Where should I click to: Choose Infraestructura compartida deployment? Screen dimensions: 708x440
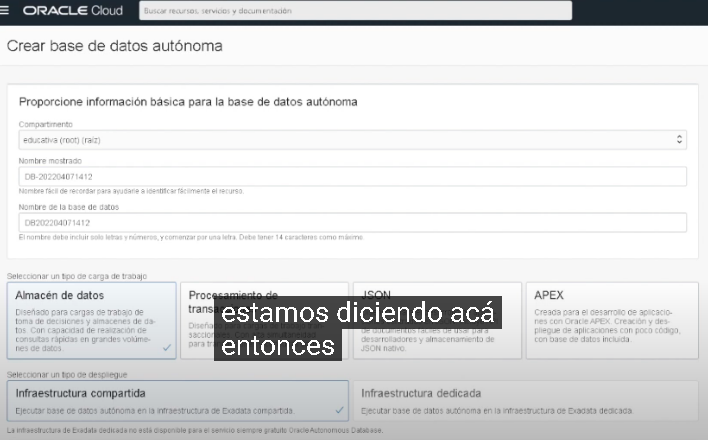point(177,401)
